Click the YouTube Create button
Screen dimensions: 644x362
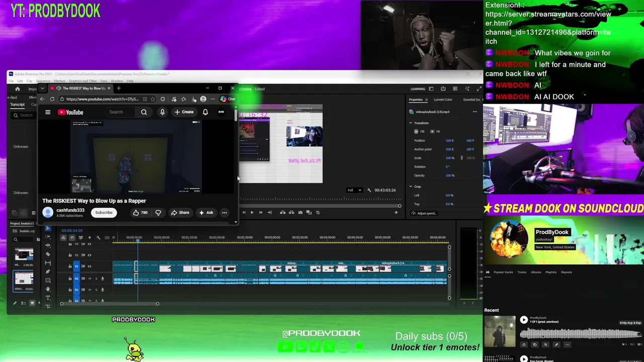[x=184, y=112]
